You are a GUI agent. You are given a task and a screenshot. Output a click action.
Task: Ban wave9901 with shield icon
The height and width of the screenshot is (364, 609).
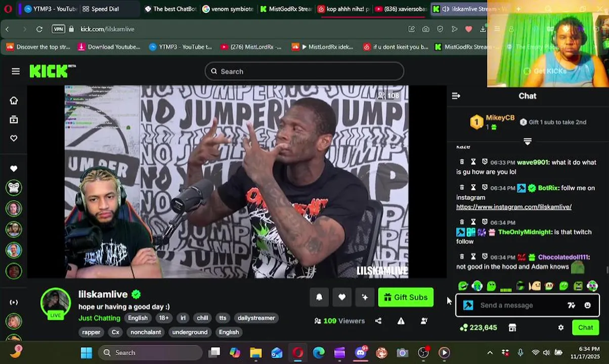485,162
